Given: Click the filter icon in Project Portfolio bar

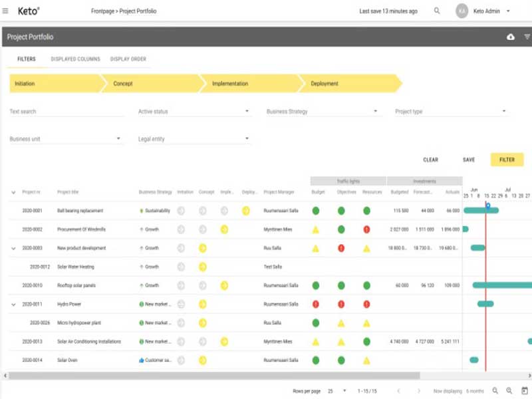Looking at the screenshot, I should tap(527, 37).
